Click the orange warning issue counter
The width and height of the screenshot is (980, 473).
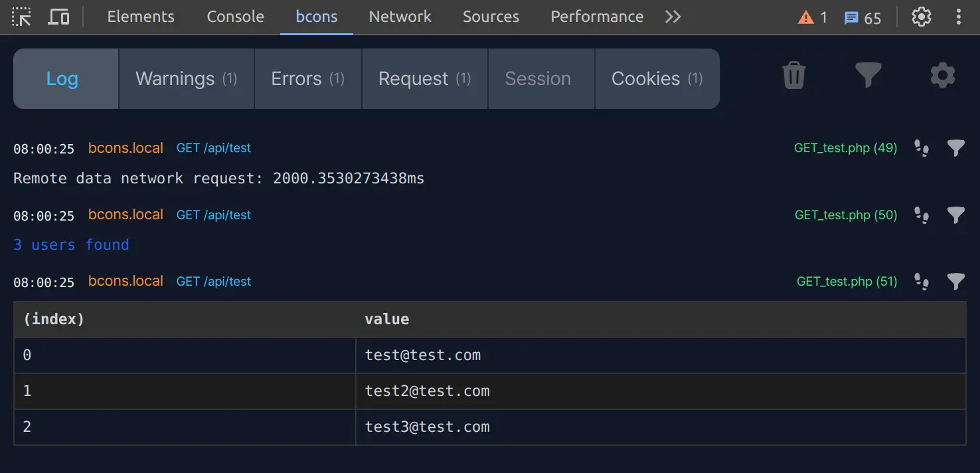[813, 18]
